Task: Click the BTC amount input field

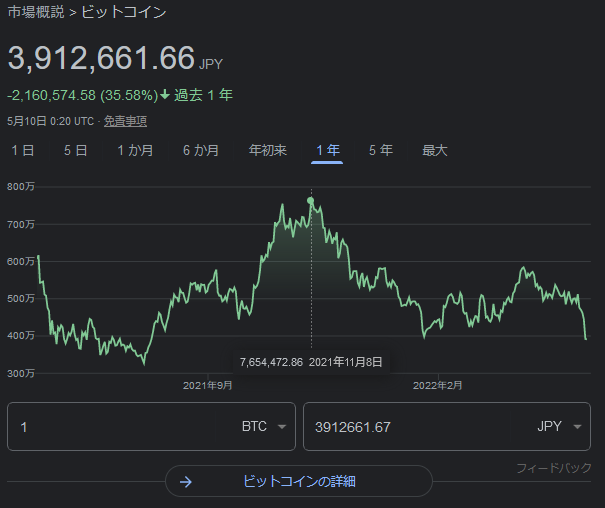Action: pos(116,427)
